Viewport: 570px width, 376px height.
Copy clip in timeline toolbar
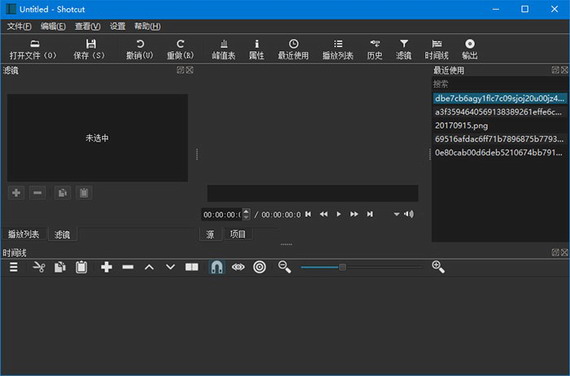[60, 267]
